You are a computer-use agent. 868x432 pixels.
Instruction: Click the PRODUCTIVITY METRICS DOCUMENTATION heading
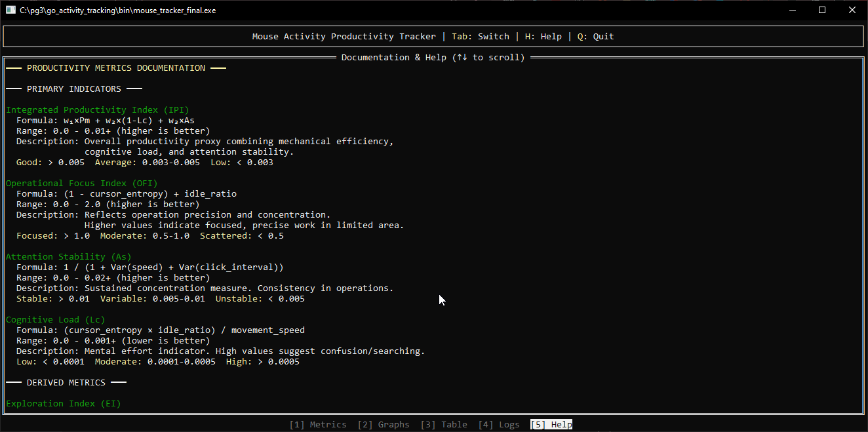coord(115,68)
